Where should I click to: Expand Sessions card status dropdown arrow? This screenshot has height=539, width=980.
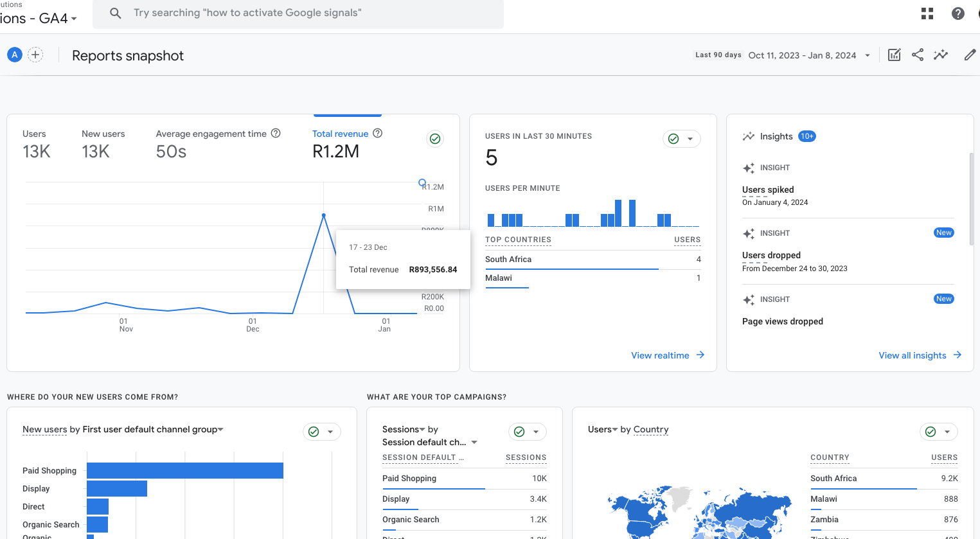(536, 432)
